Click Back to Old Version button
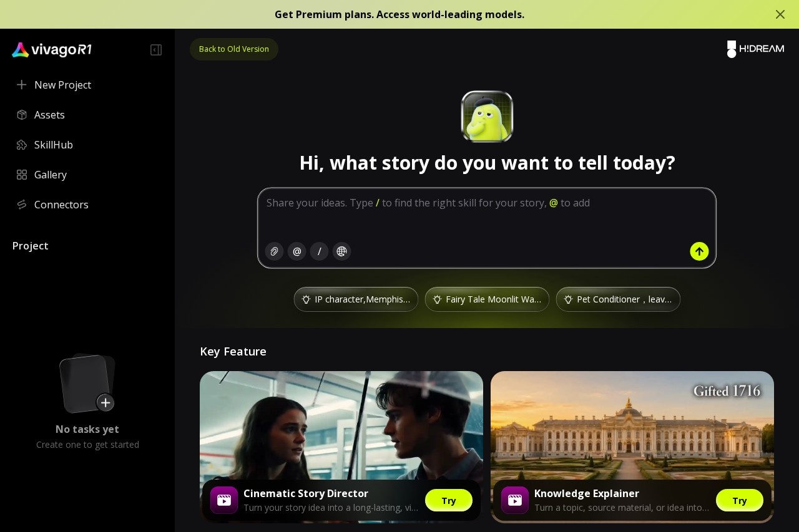Screen dimensions: 799x532 pyautogui.click(x=234, y=49)
